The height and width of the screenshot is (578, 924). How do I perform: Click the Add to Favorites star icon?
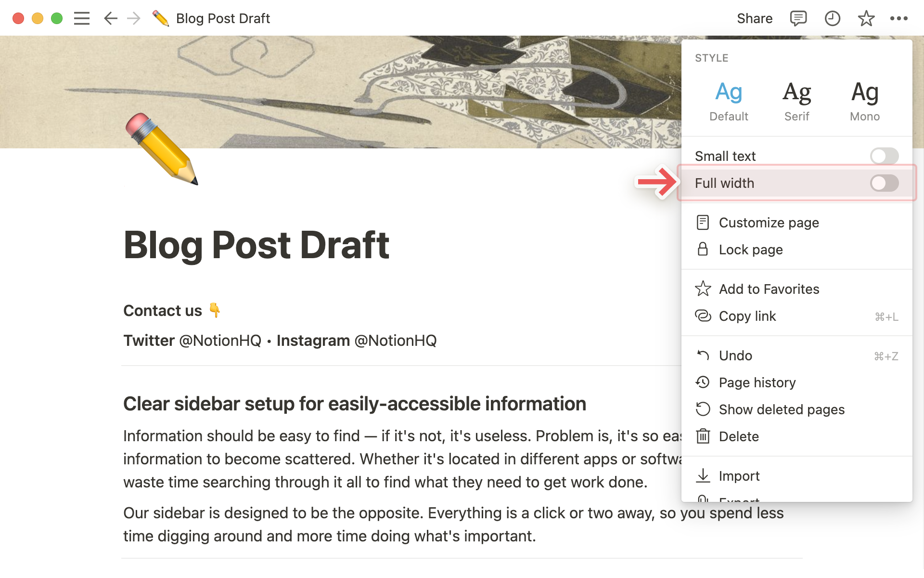click(703, 289)
